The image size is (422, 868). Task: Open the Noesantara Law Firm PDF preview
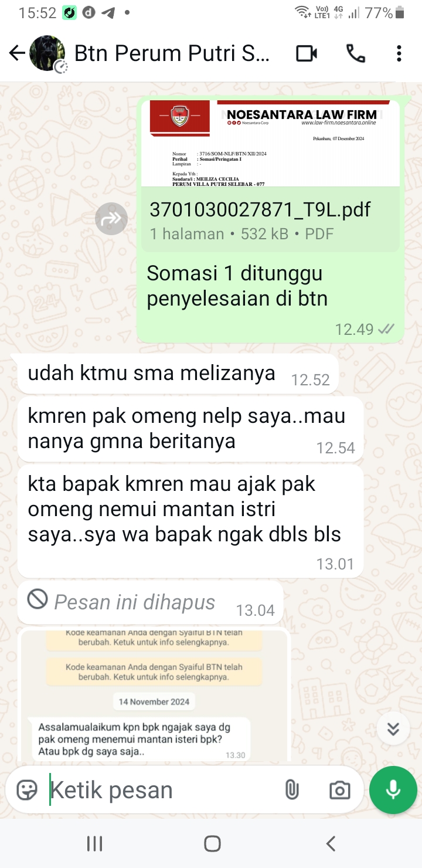coord(271,144)
